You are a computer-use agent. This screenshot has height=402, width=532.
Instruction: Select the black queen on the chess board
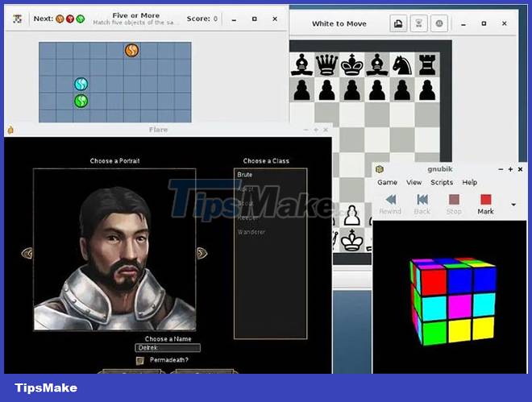tap(326, 64)
